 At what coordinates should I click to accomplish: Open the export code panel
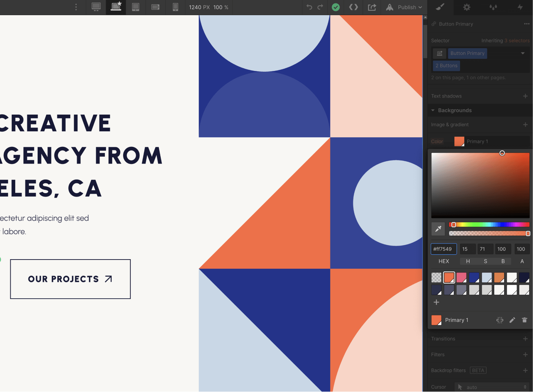tap(354, 7)
